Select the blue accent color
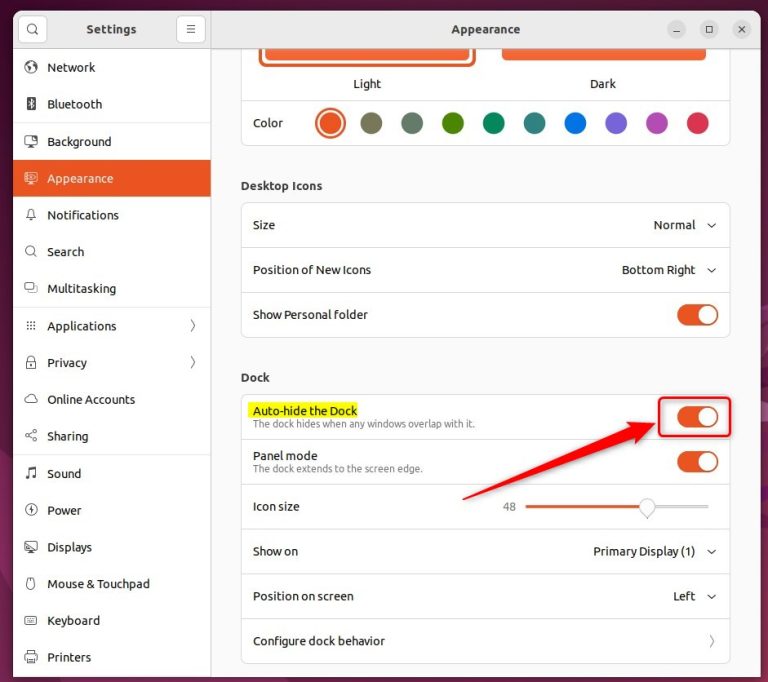The width and height of the screenshot is (768, 682). pos(575,123)
